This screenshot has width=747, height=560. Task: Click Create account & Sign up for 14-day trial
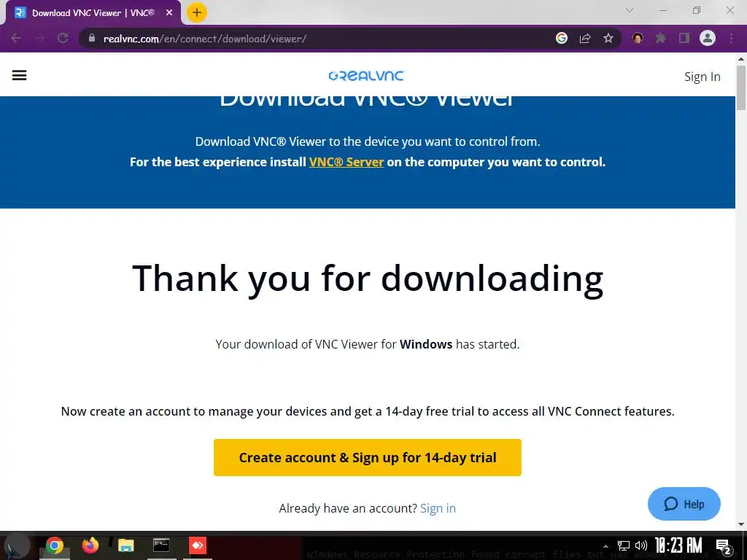368,458
